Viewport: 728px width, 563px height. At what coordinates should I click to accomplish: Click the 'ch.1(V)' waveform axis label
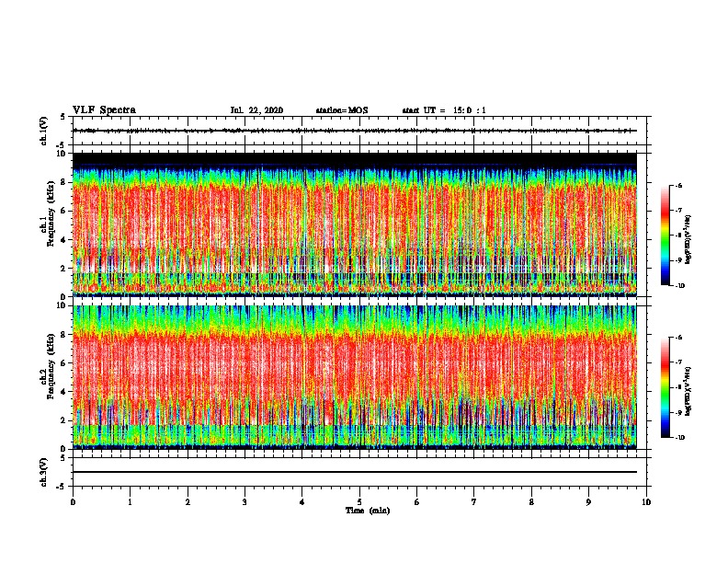tap(44, 131)
